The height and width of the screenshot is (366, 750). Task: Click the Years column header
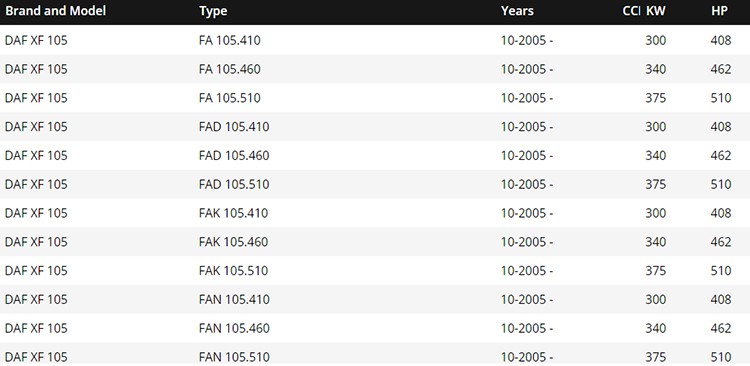517,11
